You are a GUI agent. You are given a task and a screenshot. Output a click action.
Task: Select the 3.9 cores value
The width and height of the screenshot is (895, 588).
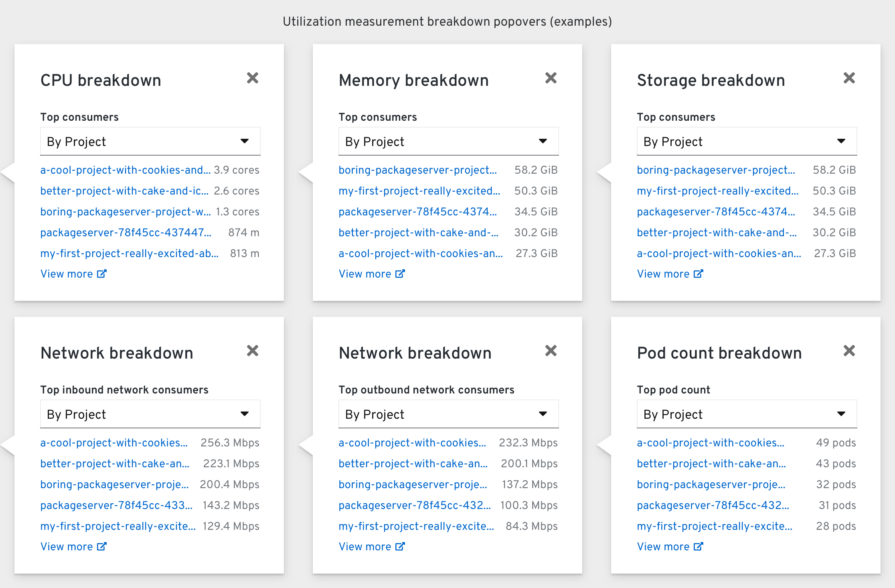pyautogui.click(x=237, y=170)
